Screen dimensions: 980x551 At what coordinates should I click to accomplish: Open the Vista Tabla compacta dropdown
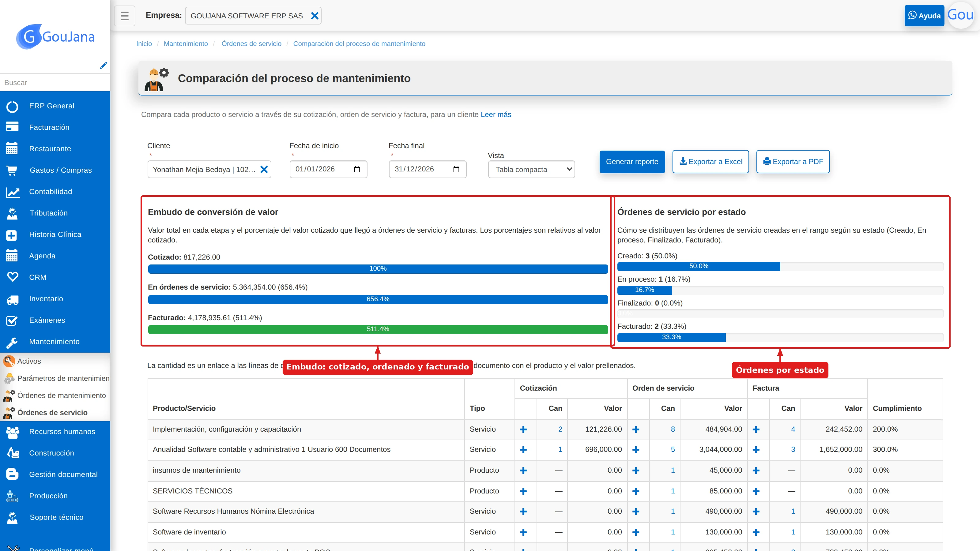531,169
